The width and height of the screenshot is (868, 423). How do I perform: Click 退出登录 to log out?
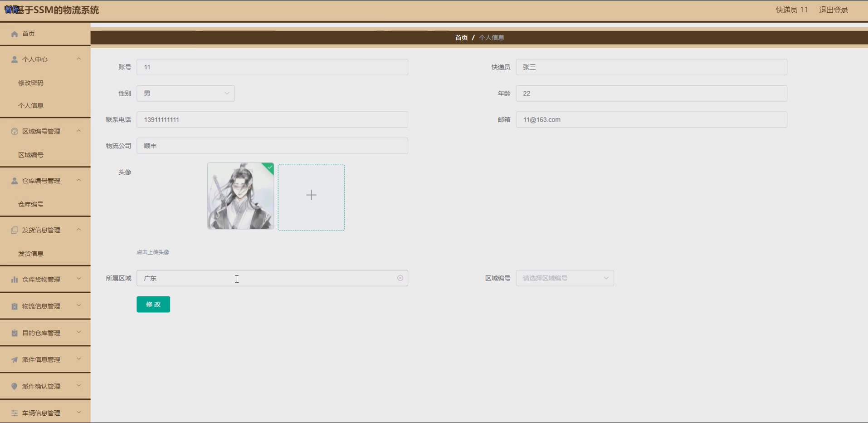pyautogui.click(x=834, y=10)
